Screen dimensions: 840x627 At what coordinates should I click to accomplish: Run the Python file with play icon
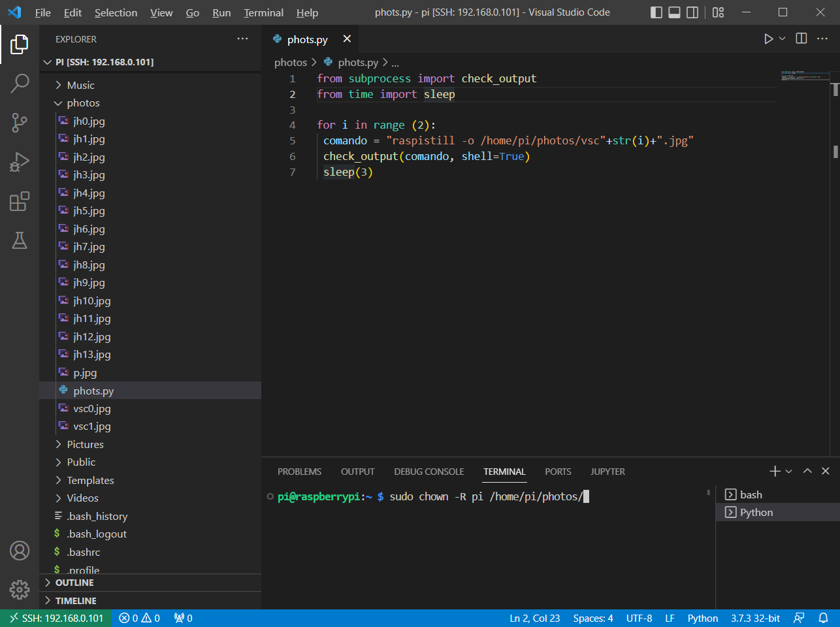(x=769, y=39)
